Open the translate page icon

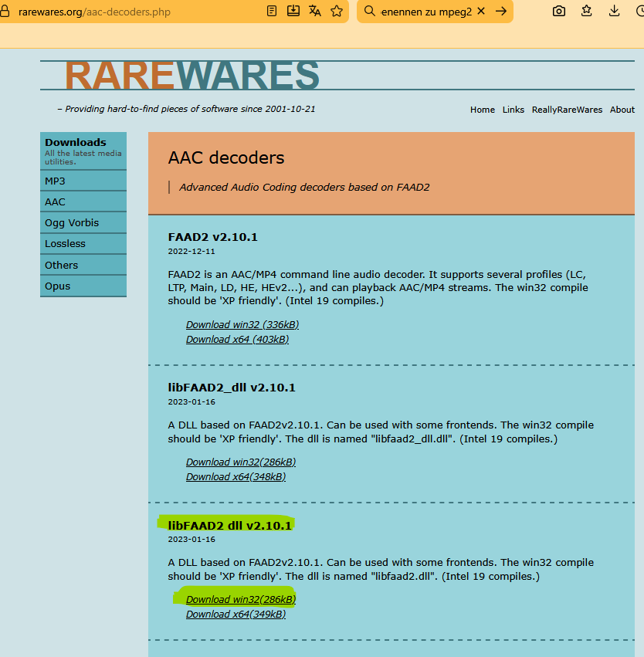(315, 12)
